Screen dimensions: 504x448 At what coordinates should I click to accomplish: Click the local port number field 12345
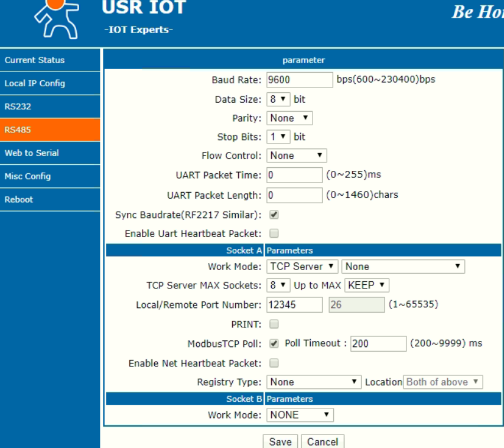point(294,304)
